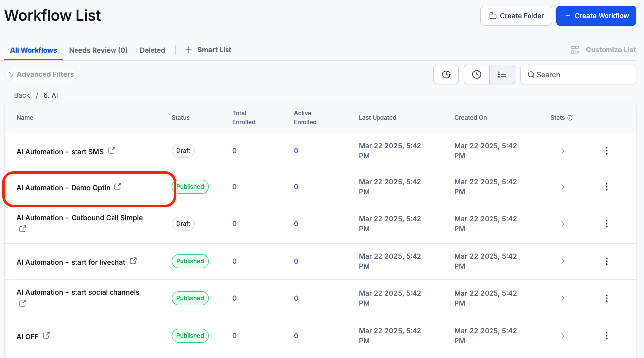Click in the Search workflows field
This screenshot has width=644, height=358.
coord(582,75)
